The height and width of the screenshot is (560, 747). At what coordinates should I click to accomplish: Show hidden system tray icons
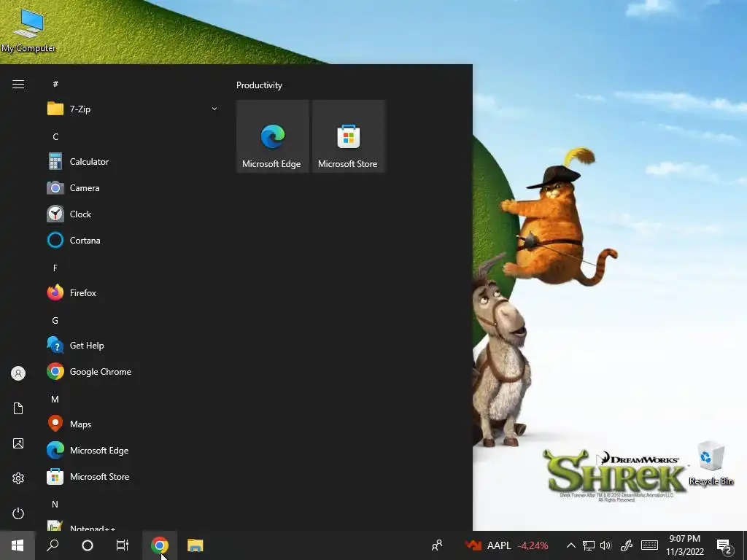tap(570, 545)
